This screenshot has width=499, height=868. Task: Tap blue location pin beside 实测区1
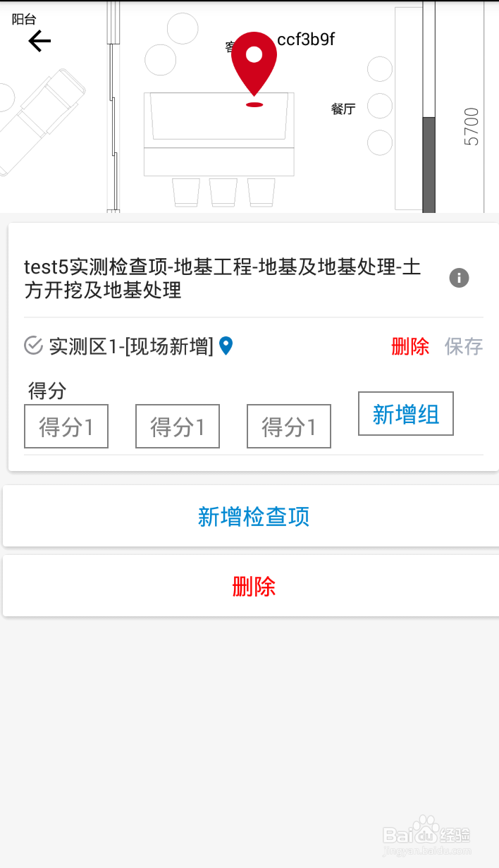[226, 346]
